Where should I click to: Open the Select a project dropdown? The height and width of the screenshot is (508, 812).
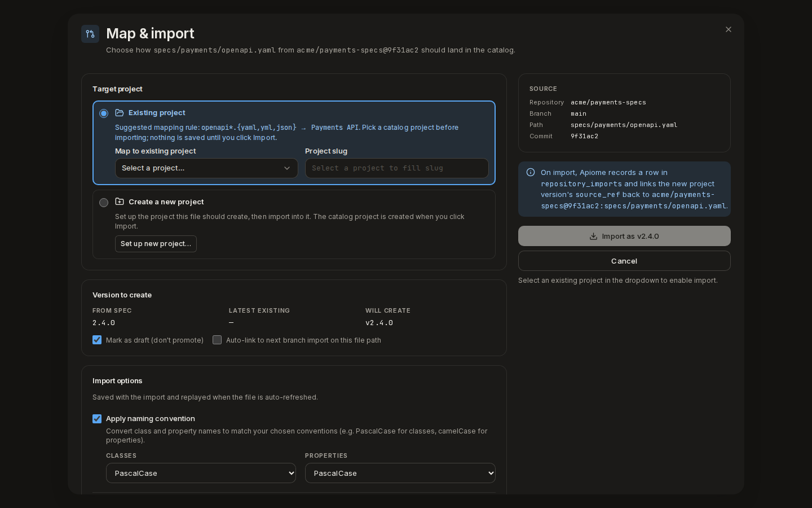[206, 168]
